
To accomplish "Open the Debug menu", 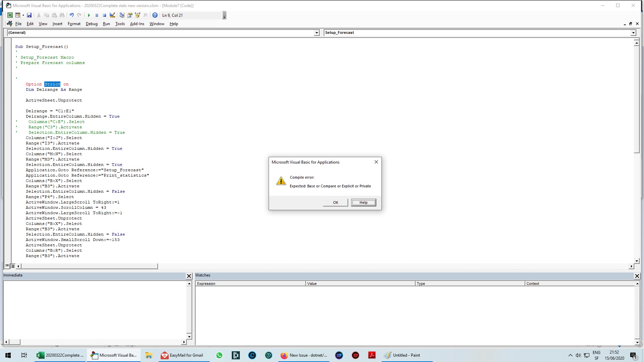I will [92, 23].
